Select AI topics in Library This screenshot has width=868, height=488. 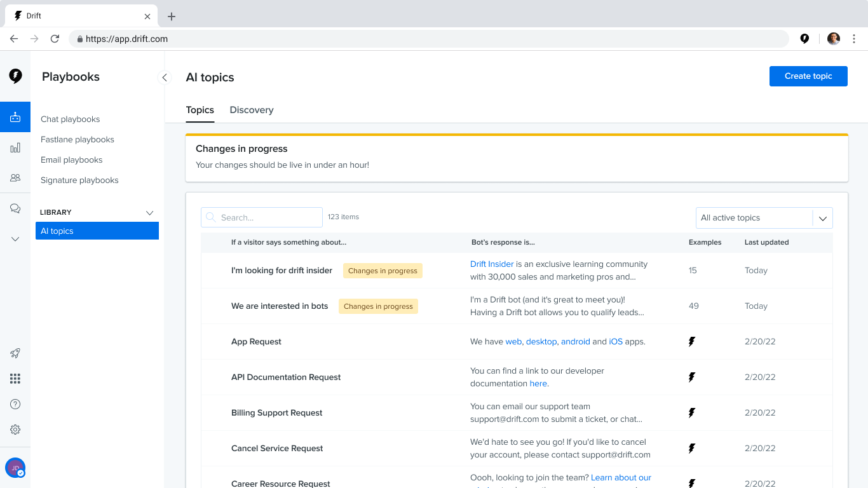pyautogui.click(x=97, y=231)
